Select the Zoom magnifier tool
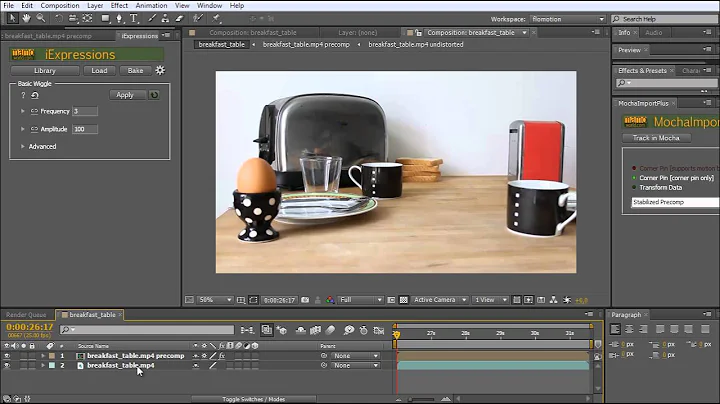 [41, 18]
